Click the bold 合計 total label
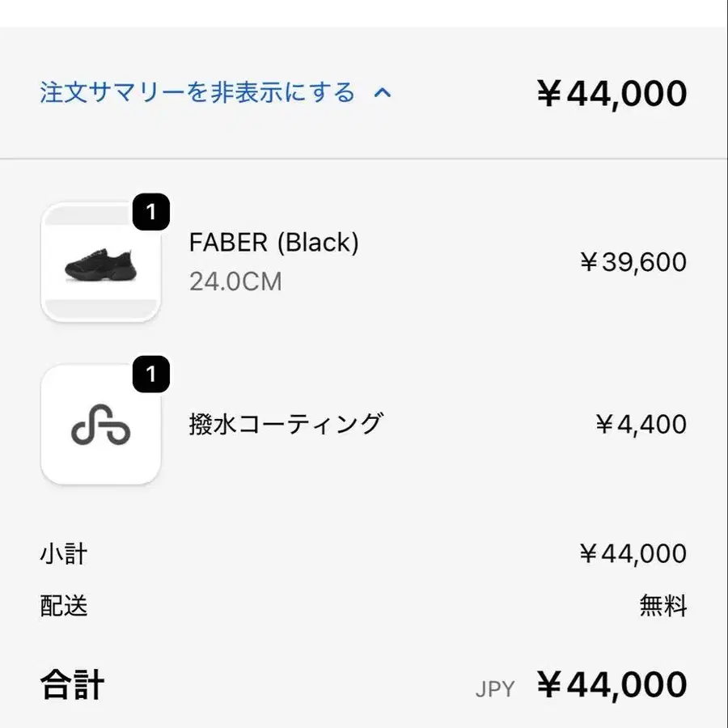This screenshot has height=728, width=728. (72, 685)
